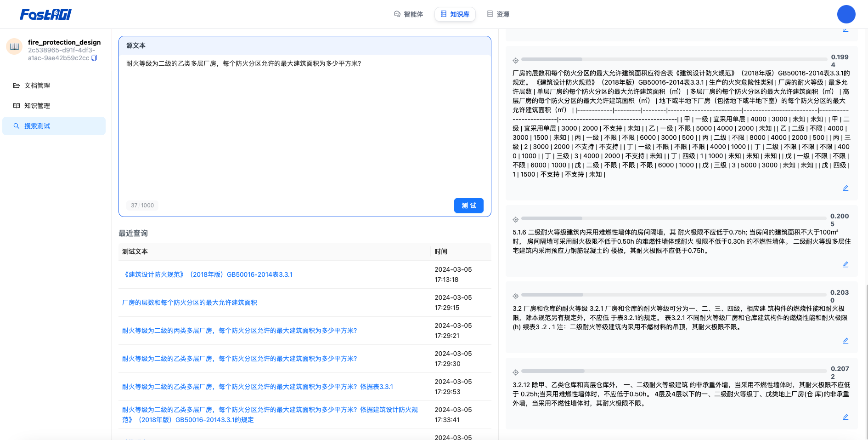Image resolution: width=868 pixels, height=440 pixels.
Task: Edit the result scored 0.2005
Action: (845, 264)
